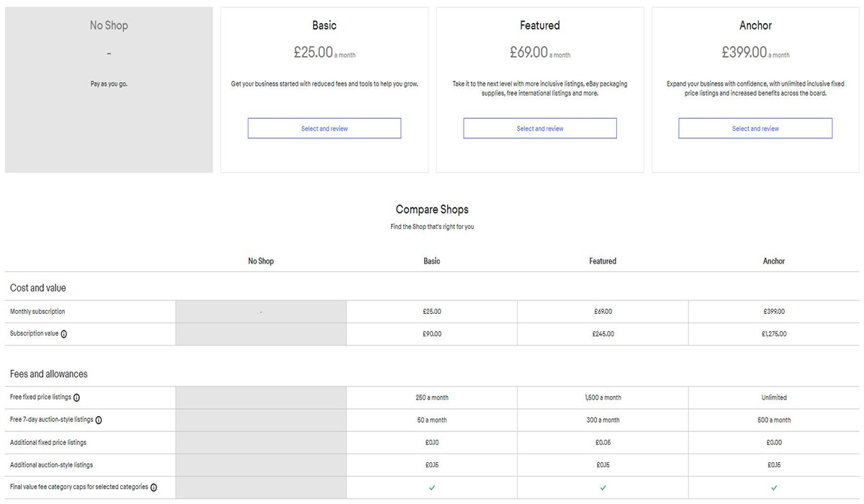The width and height of the screenshot is (864, 504).
Task: Click info icon next to Free fixed price listings
Action: pos(76,397)
